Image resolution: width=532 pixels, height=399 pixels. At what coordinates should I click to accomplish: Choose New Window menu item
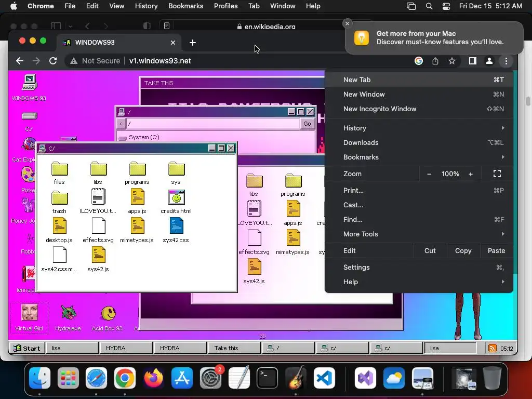tap(419, 95)
